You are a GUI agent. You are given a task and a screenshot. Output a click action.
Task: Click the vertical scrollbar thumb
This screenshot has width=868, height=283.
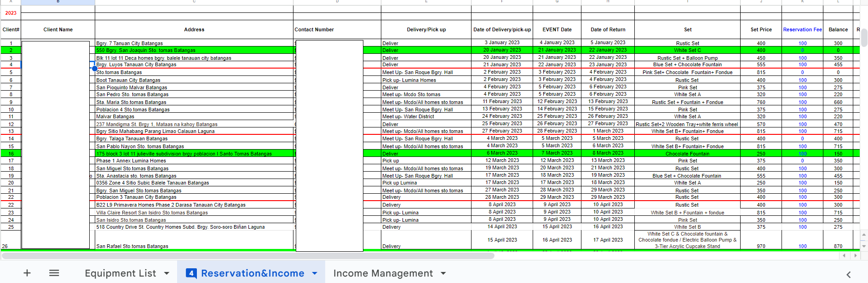(864, 38)
